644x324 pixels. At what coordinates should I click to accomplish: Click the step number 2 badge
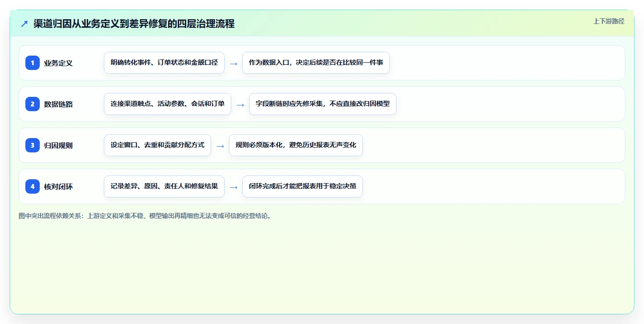point(33,104)
